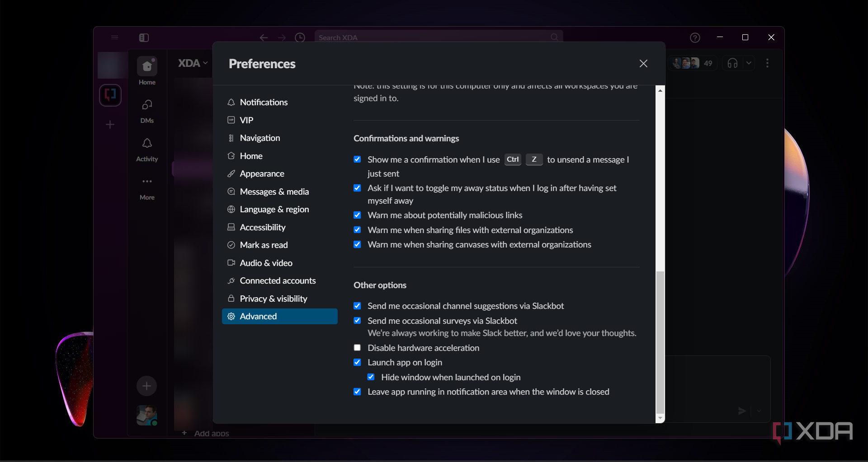Click the Z key label

click(534, 159)
